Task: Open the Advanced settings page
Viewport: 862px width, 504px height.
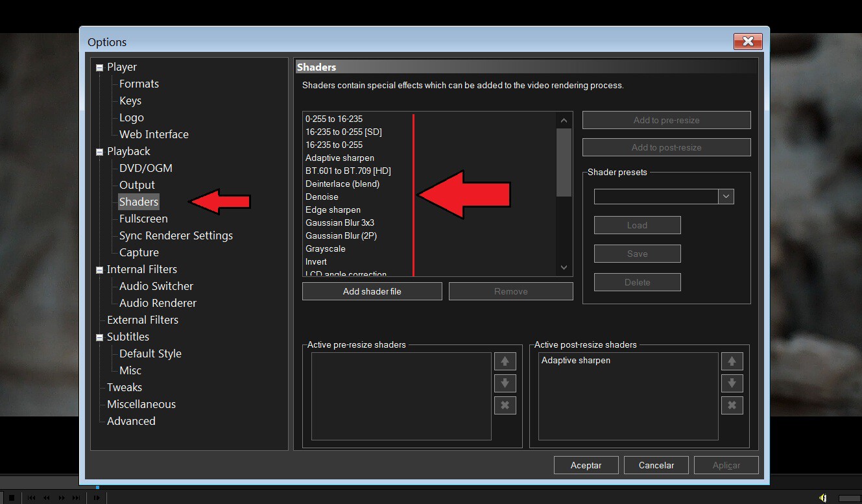Action: (x=131, y=420)
